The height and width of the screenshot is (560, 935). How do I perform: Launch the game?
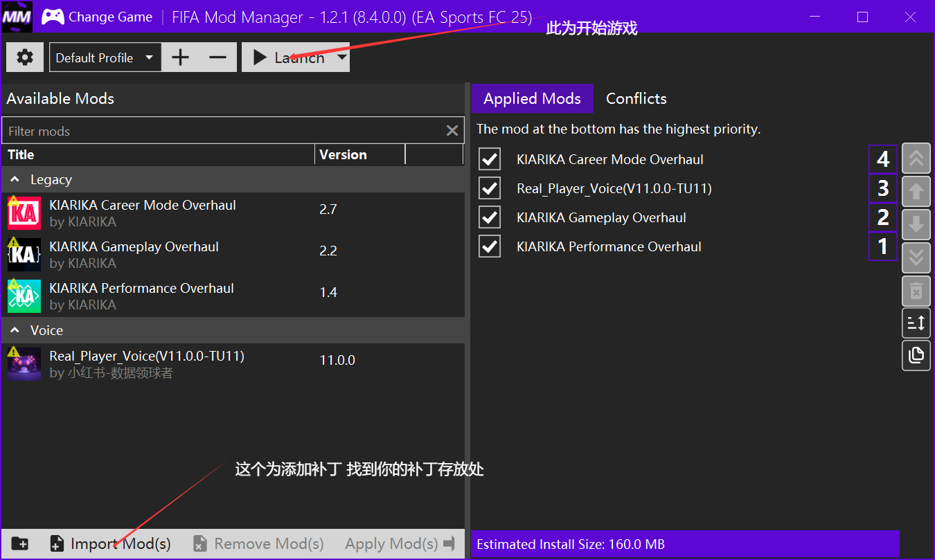pyautogui.click(x=288, y=57)
